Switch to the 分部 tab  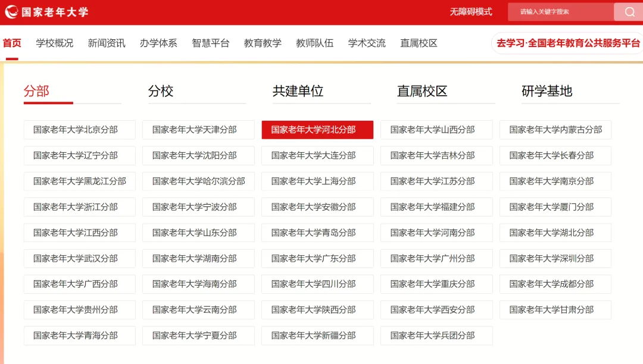pos(36,91)
